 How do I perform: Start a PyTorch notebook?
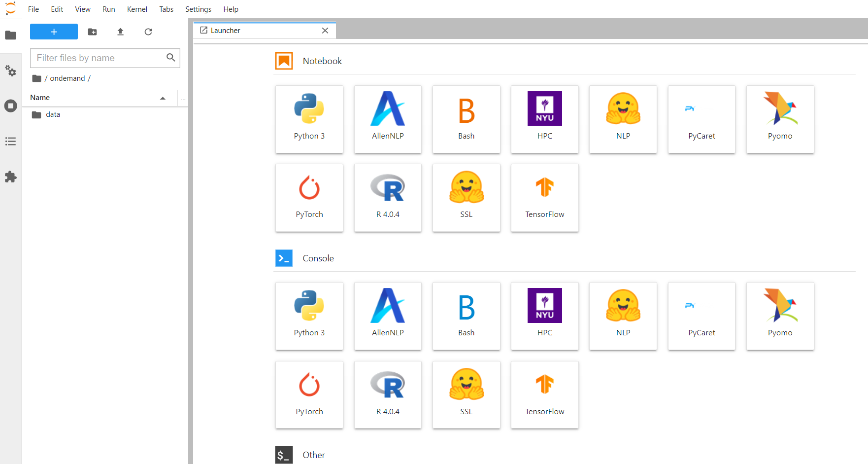click(x=309, y=198)
